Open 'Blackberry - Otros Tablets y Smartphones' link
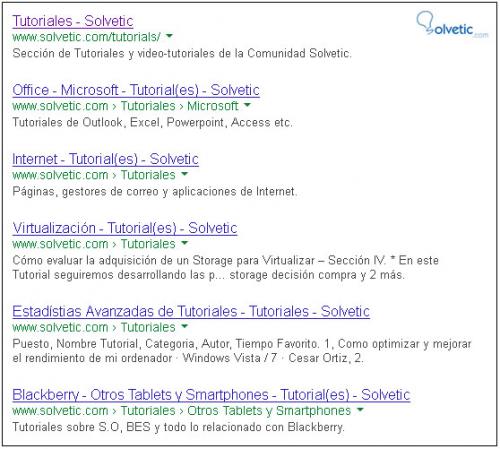This screenshot has width=500, height=449. point(211,395)
